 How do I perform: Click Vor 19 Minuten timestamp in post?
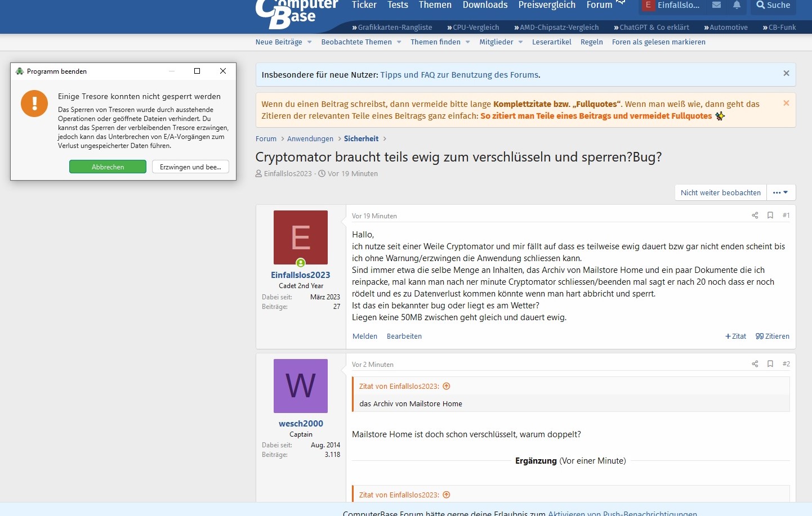pos(374,216)
